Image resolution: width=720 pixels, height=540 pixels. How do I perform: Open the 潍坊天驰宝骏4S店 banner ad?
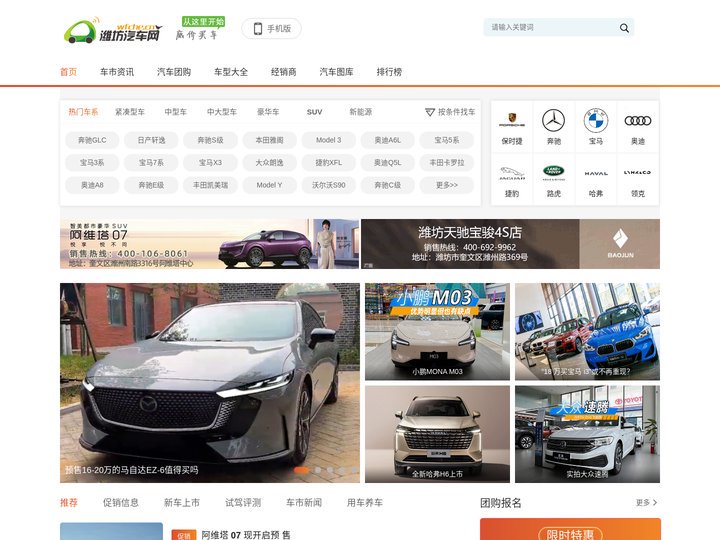coord(511,244)
